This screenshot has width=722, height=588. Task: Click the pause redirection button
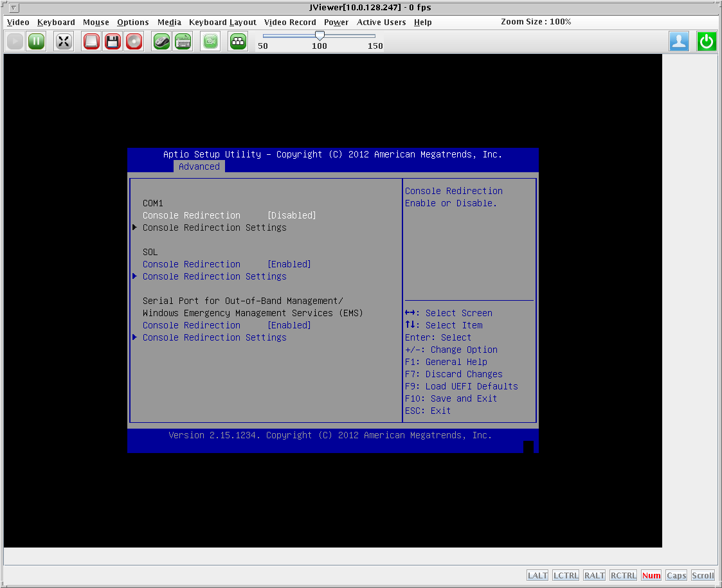tap(36, 42)
